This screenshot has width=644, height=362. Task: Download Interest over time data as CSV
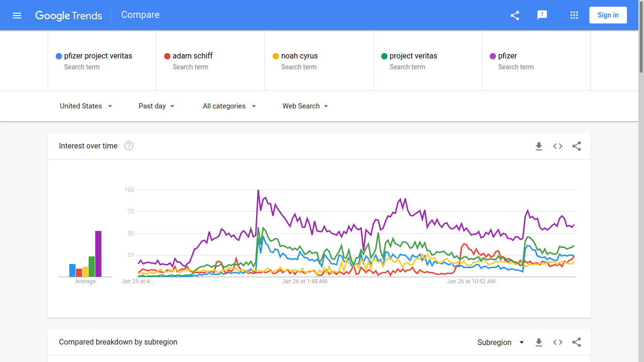click(x=539, y=146)
